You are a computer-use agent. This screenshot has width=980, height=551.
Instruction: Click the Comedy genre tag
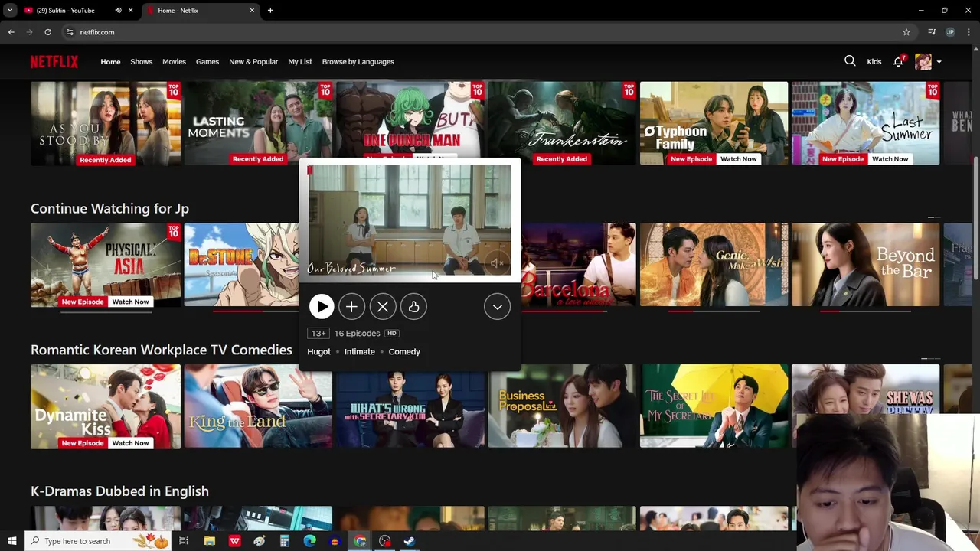(x=404, y=352)
